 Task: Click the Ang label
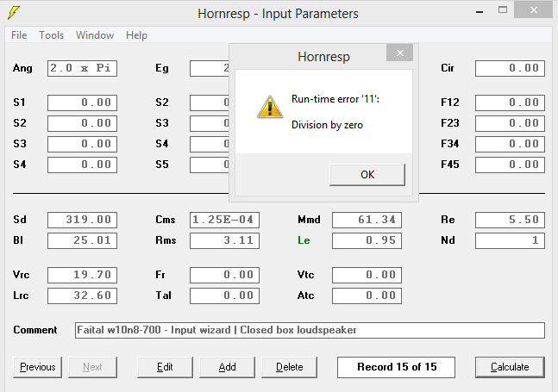click(22, 68)
